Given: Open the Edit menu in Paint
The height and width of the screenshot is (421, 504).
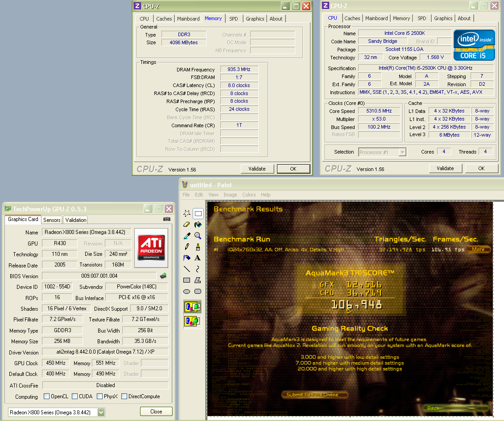Looking at the screenshot, I should [199, 195].
